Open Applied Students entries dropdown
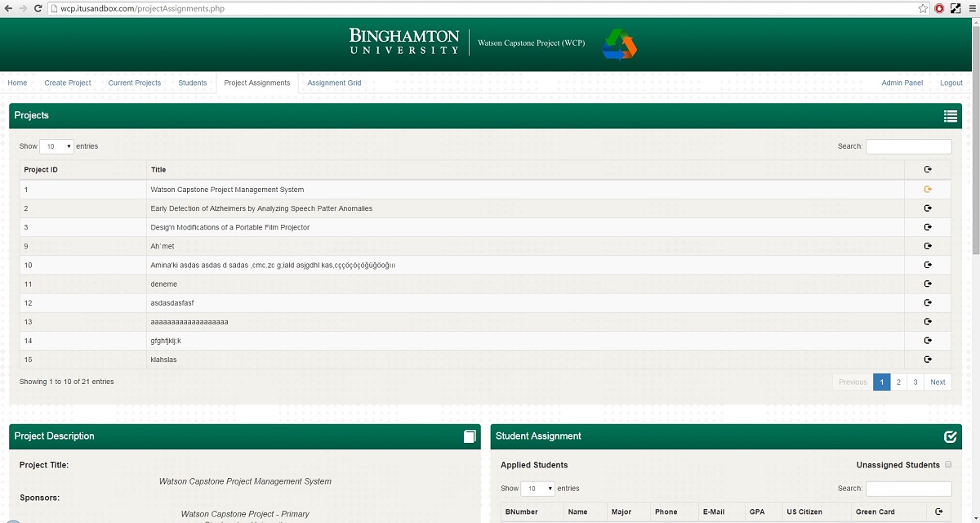Screen dimensions: 980x523 pyautogui.click(x=537, y=489)
